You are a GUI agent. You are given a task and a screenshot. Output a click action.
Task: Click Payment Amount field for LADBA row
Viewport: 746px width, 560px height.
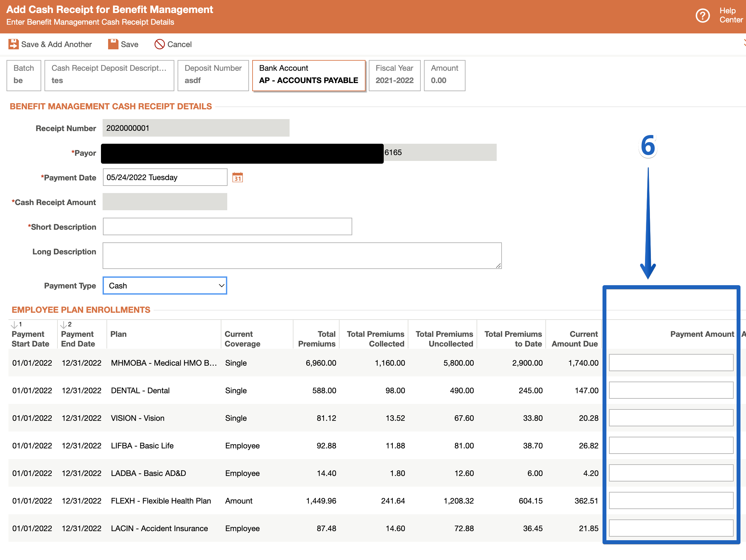tap(671, 473)
